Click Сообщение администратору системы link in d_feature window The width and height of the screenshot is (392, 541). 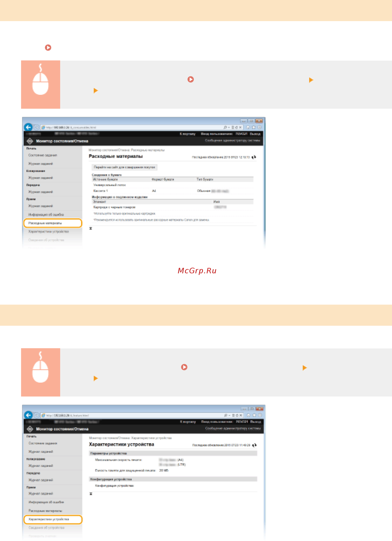233,428
